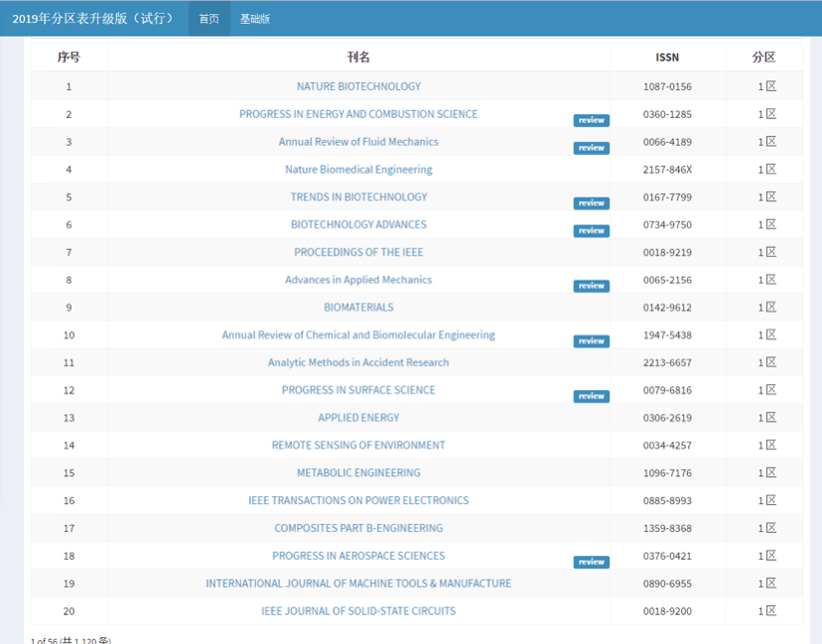Viewport: 822px width, 644px height.
Task: Open Nature Biomedical Engineering journal page
Action: (x=358, y=170)
